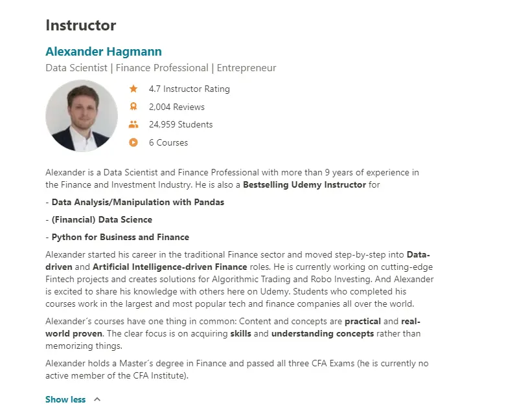Click the award ribbon Reviews icon
506x420 pixels.
tap(133, 107)
